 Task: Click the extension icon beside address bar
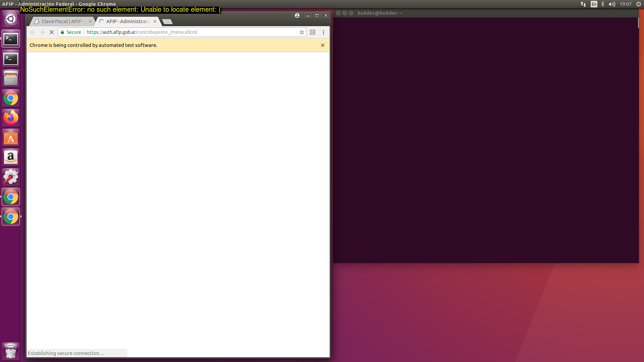[x=313, y=32]
